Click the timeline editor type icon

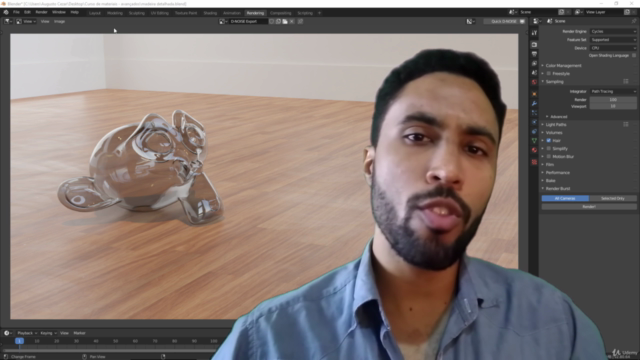(8, 333)
